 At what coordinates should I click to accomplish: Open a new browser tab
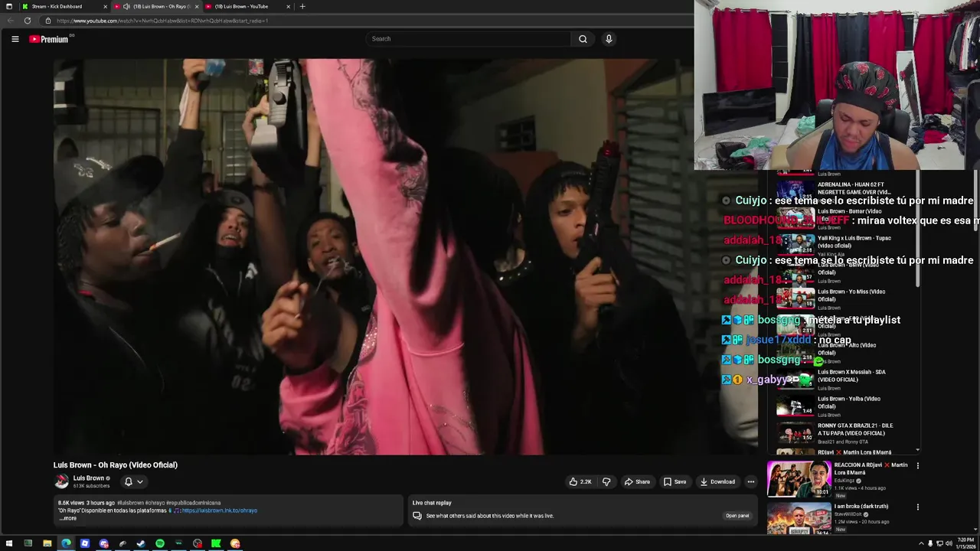pos(302,6)
